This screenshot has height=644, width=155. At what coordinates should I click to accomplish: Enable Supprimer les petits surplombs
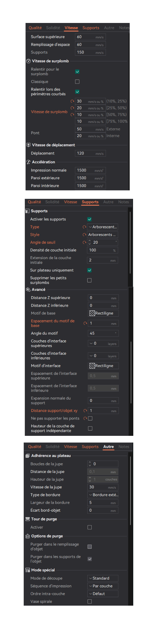[89, 280]
